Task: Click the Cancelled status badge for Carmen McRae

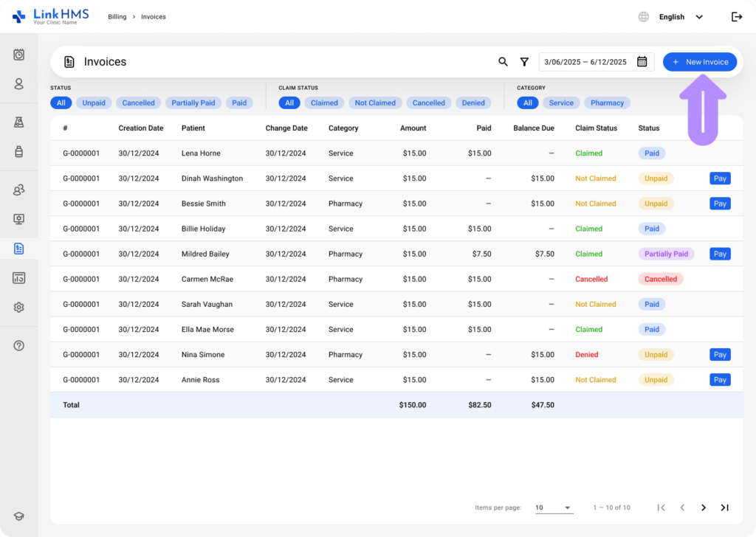Action: [661, 279]
